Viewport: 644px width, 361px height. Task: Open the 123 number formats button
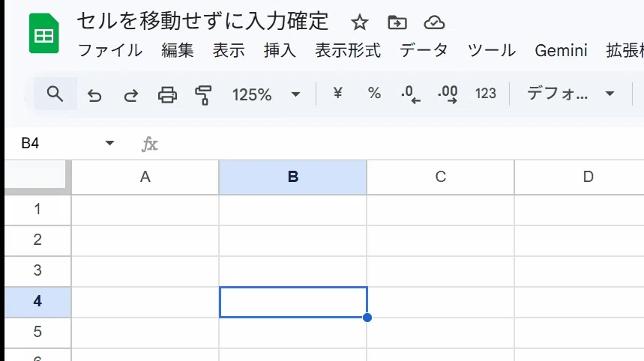pyautogui.click(x=486, y=94)
